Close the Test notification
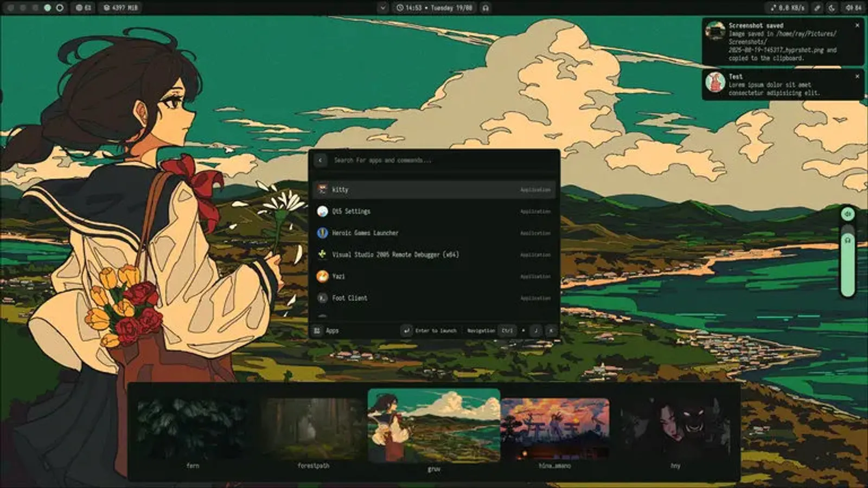Image resolution: width=868 pixels, height=488 pixels. (857, 76)
